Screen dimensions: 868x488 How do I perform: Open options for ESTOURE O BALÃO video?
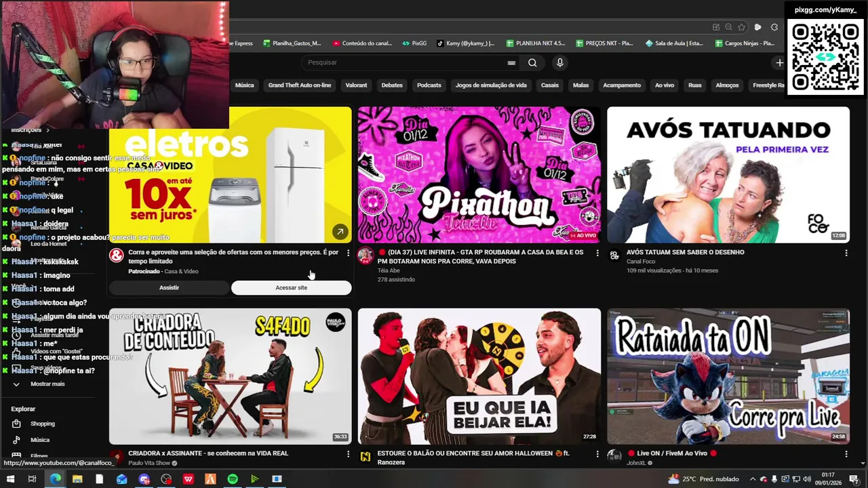click(597, 454)
